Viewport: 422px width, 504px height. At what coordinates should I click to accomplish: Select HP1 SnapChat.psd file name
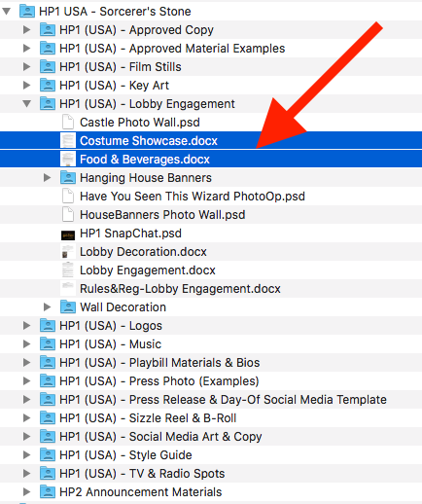point(130,234)
